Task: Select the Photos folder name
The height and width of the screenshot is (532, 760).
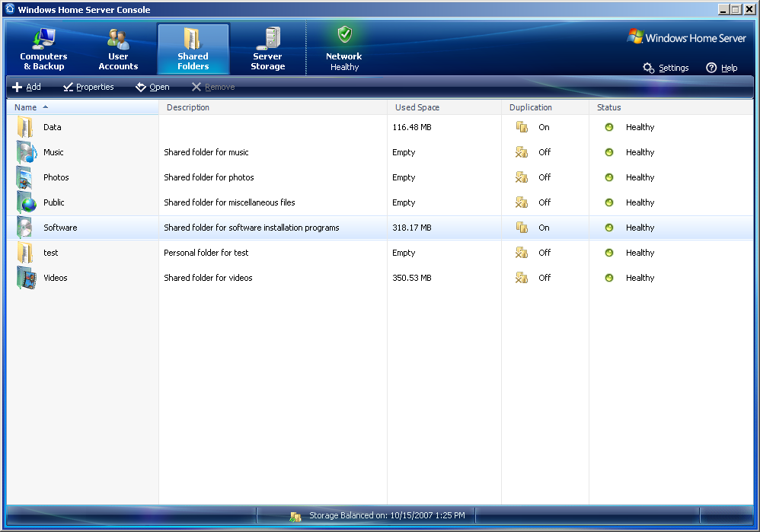Action: pyautogui.click(x=56, y=178)
